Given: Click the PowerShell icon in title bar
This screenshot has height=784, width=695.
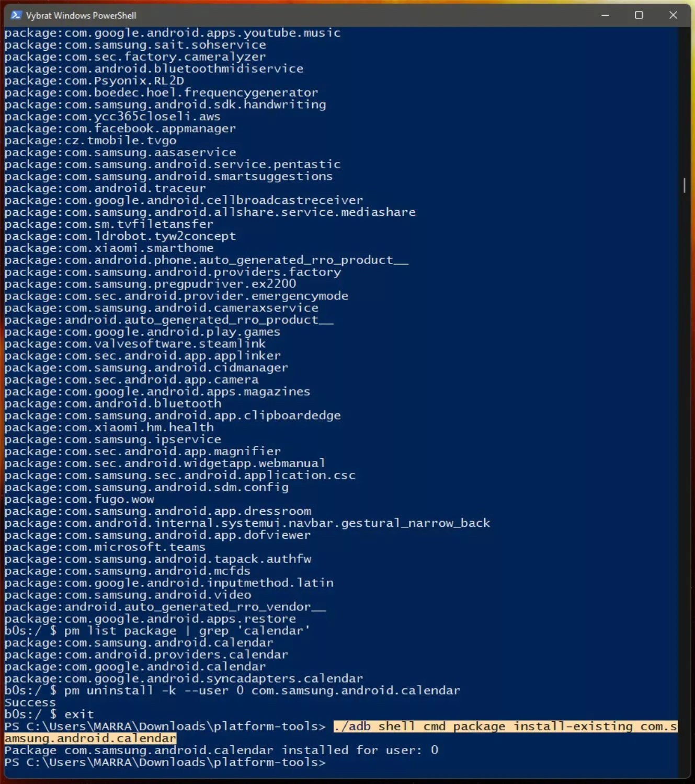Looking at the screenshot, I should point(16,15).
